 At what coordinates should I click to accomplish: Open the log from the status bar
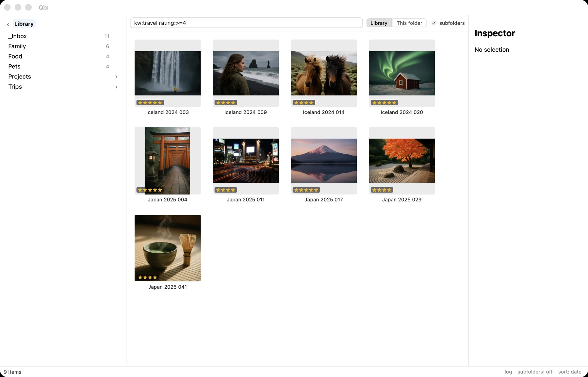coord(508,372)
